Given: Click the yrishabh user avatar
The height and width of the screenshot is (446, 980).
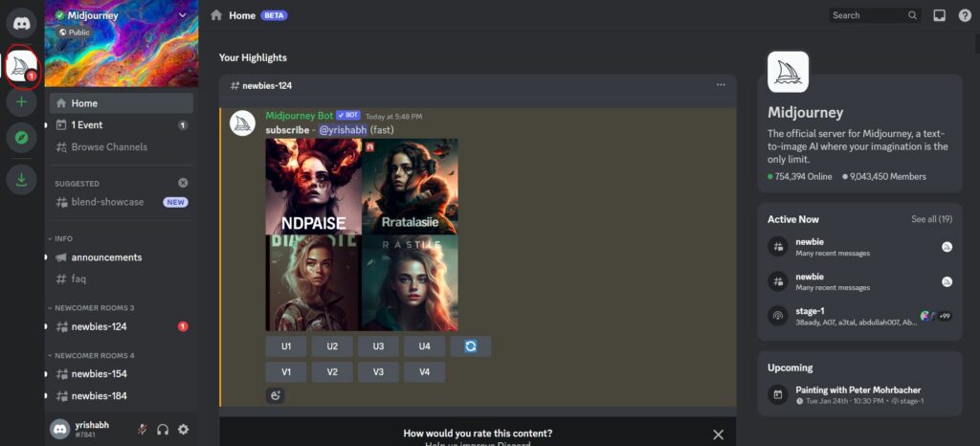Looking at the screenshot, I should pyautogui.click(x=60, y=429).
